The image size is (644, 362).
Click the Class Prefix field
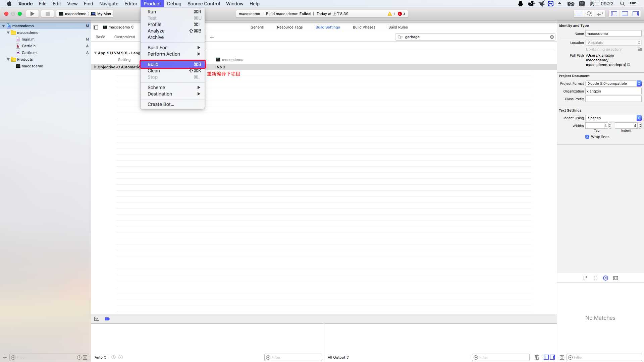tap(613, 99)
